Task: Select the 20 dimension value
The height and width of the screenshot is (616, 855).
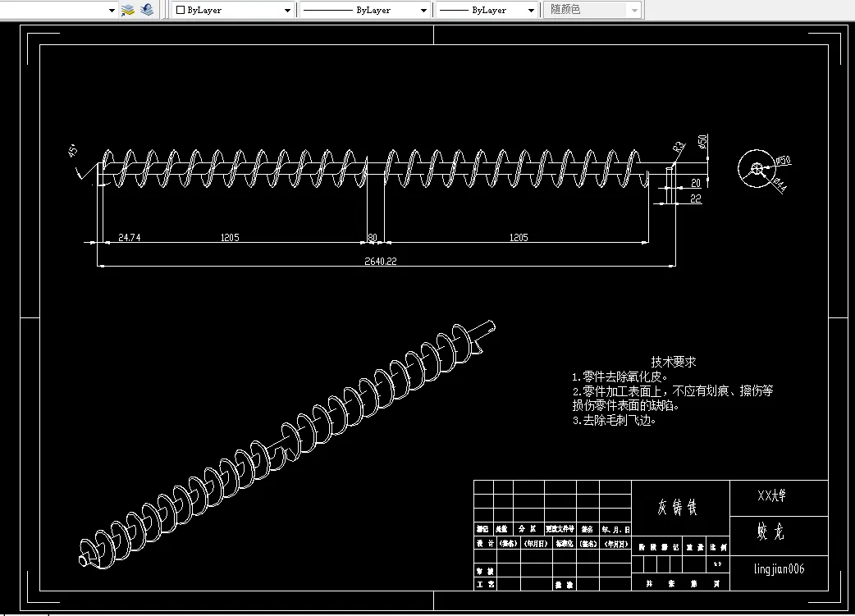Action: point(696,183)
